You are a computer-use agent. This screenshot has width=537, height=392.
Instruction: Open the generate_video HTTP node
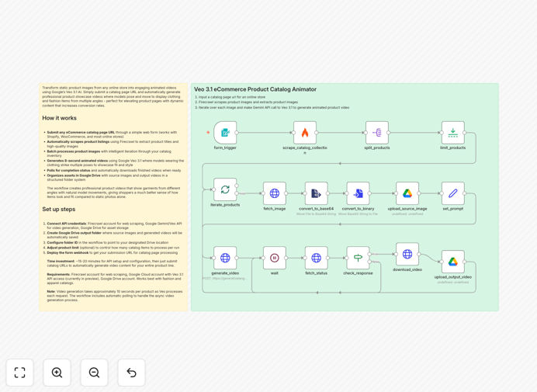(x=225, y=258)
